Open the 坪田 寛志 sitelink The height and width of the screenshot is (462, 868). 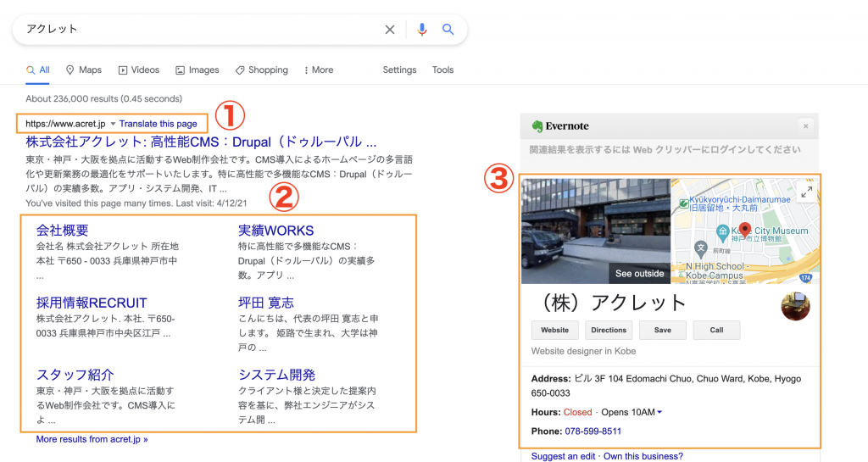tap(265, 303)
